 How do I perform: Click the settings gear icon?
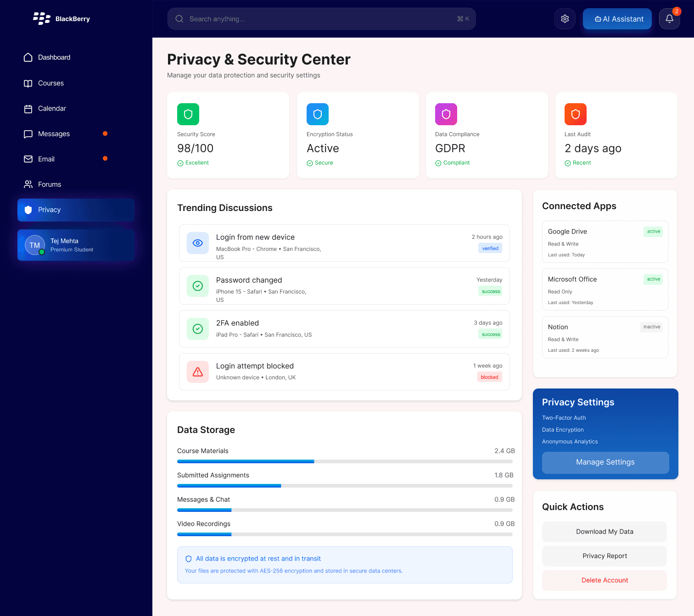coord(565,19)
